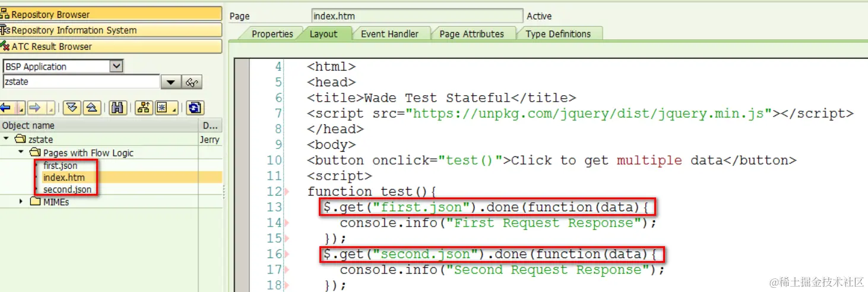Click the display object glasses icon
868x292 pixels.
pos(192,82)
